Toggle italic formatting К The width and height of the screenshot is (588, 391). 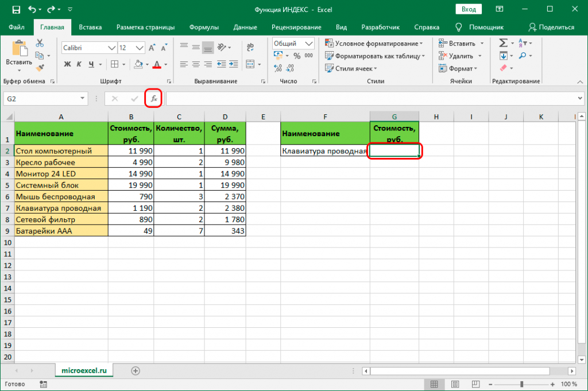[79, 64]
